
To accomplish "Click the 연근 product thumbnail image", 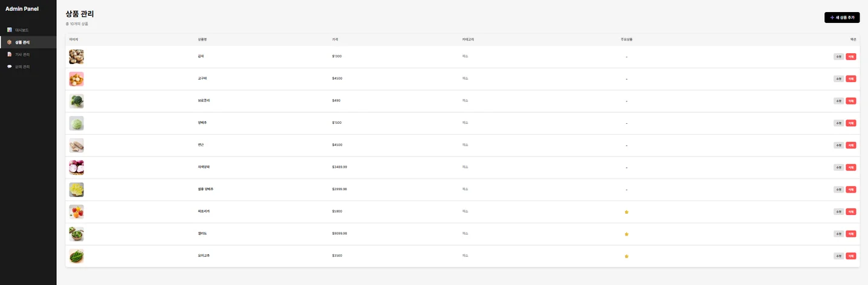I will pyautogui.click(x=76, y=145).
